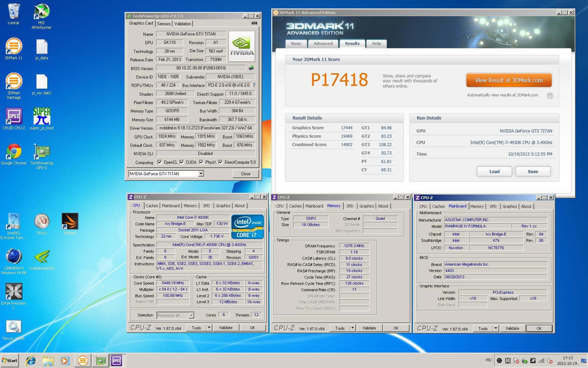Click the Close button in GPU-Z
The width and height of the screenshot is (588, 368).
(x=246, y=173)
